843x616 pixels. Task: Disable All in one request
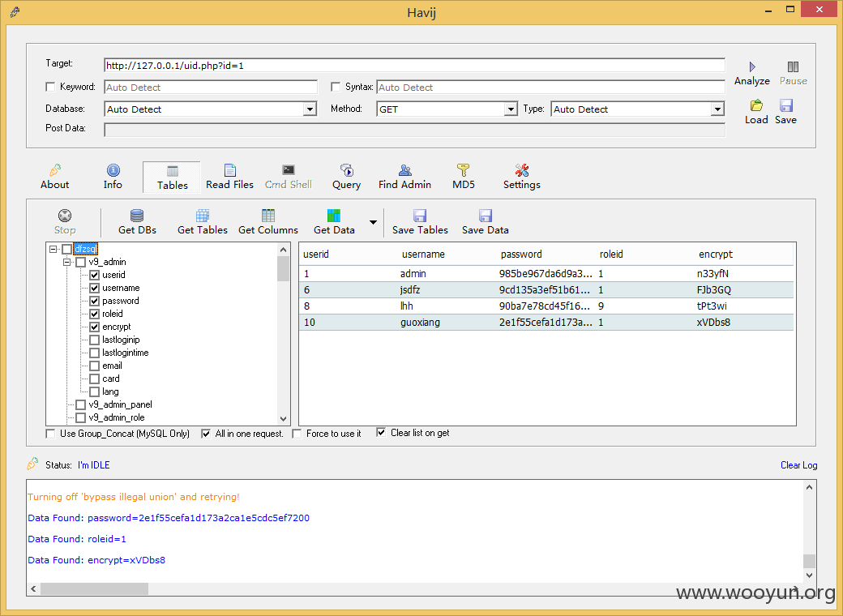206,434
